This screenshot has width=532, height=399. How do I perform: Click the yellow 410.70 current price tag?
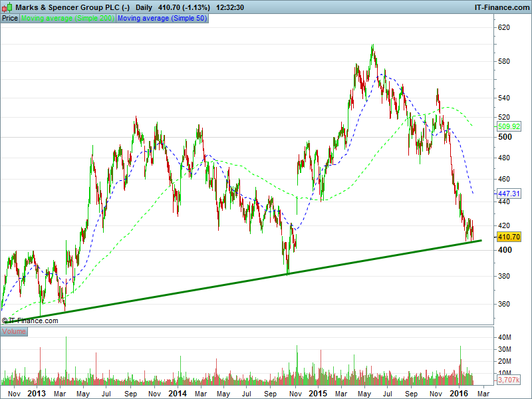pyautogui.click(x=509, y=237)
